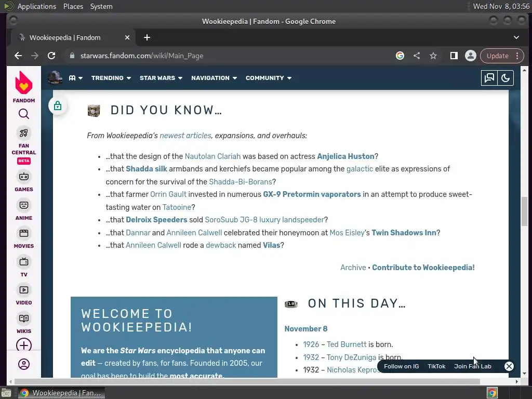Bookmark this page with star icon
The image size is (532, 399).
pos(433,56)
